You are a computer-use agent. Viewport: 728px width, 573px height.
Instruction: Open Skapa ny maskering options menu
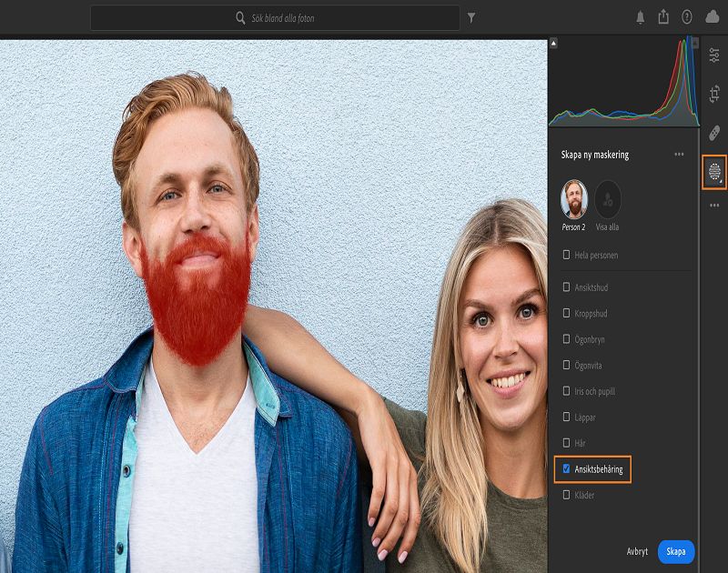(679, 155)
